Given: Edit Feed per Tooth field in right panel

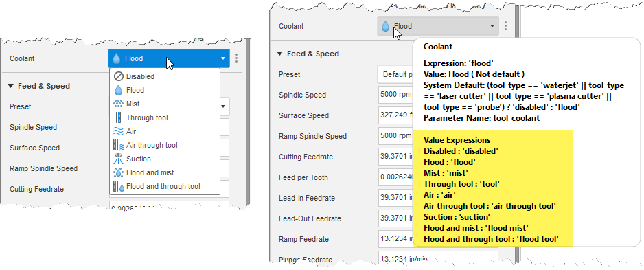Looking at the screenshot, I should tap(395, 177).
